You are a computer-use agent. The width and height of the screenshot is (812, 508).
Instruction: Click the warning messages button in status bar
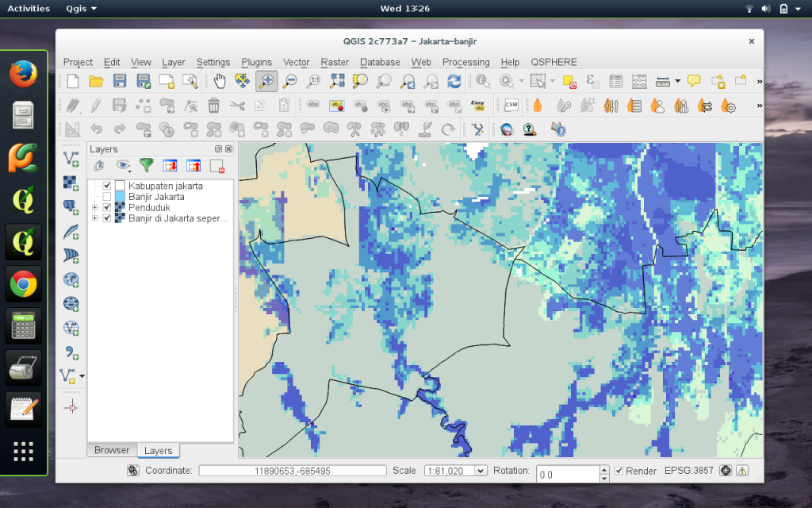[x=742, y=470]
